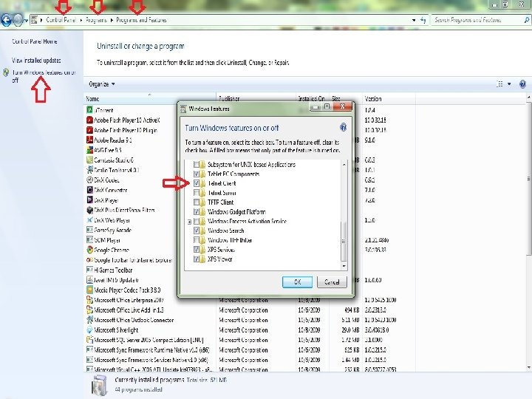Uncheck the Tablet PC Components checkbox
The height and width of the screenshot is (399, 532).
pyautogui.click(x=196, y=174)
